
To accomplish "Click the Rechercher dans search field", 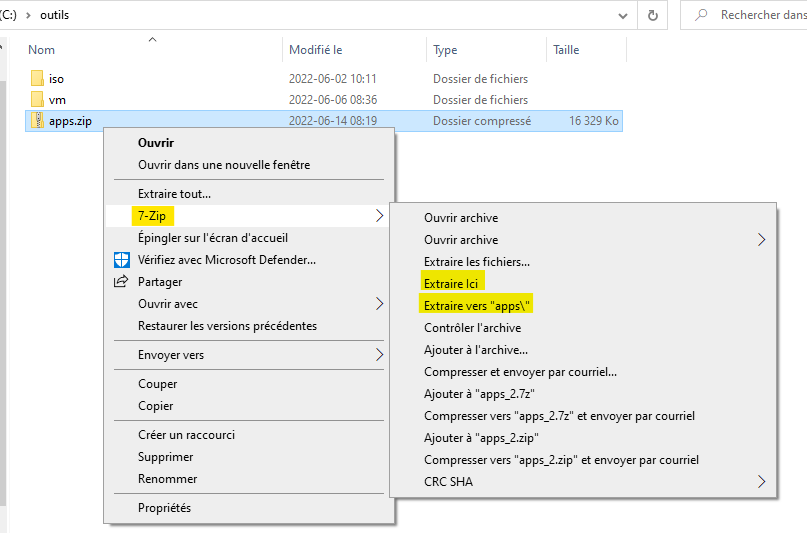I will [x=760, y=15].
